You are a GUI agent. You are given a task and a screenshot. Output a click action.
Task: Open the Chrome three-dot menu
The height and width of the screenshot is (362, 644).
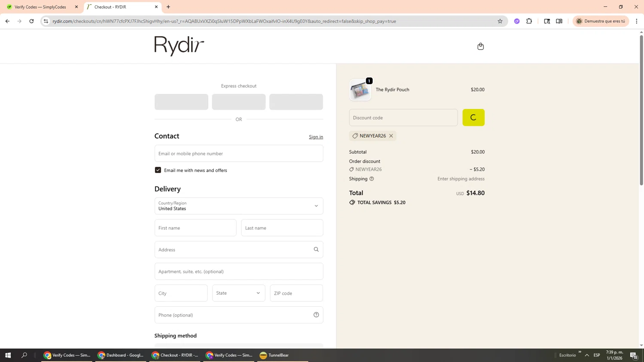(637, 21)
